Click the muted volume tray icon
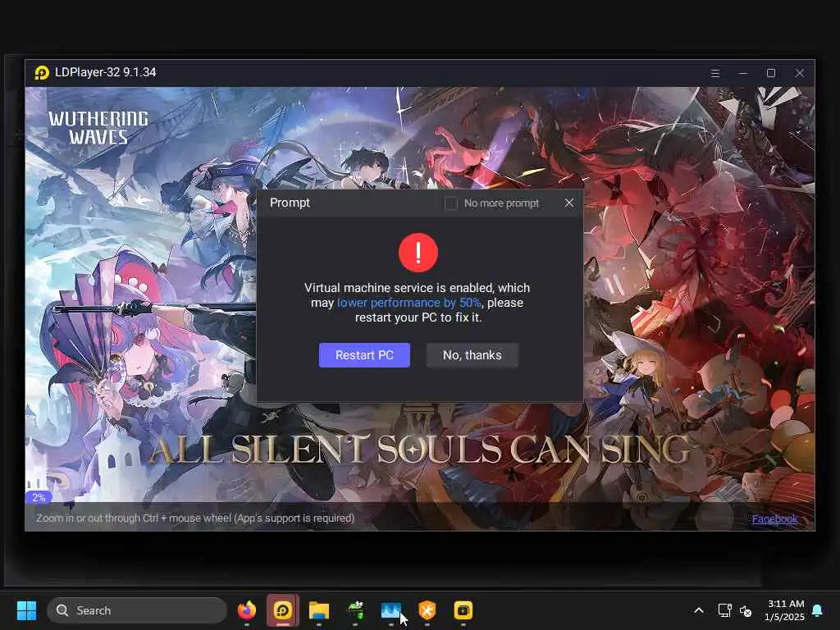The height and width of the screenshot is (630, 840). pyautogui.click(x=745, y=610)
